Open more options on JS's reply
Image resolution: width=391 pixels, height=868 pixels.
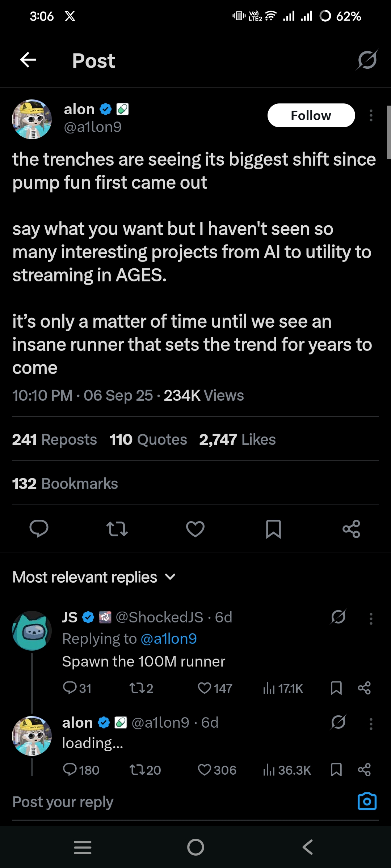point(371,619)
